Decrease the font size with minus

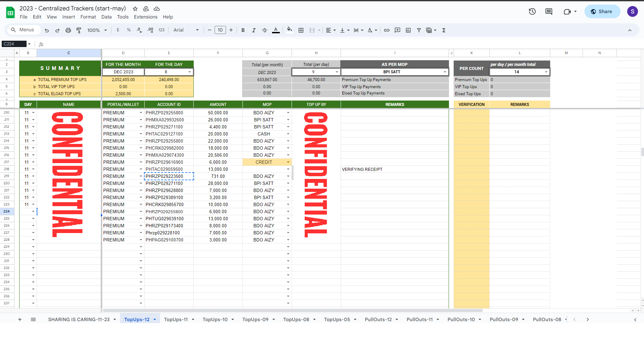click(x=209, y=30)
